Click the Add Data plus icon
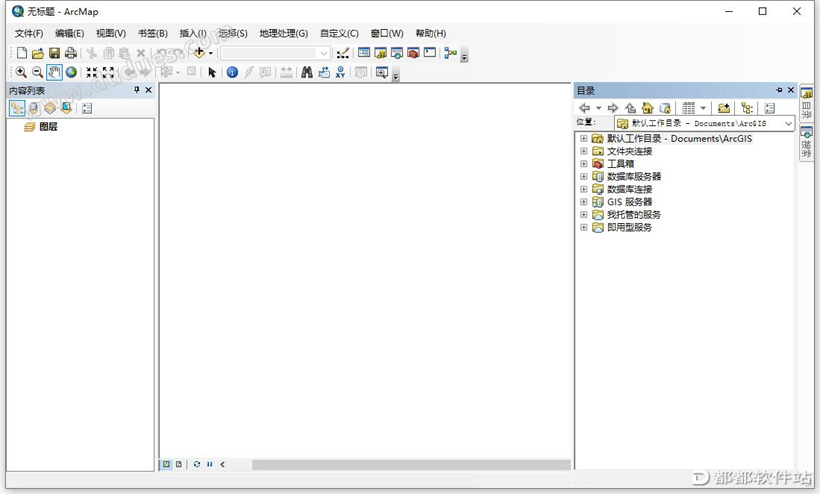This screenshot has width=820, height=494. pyautogui.click(x=199, y=53)
